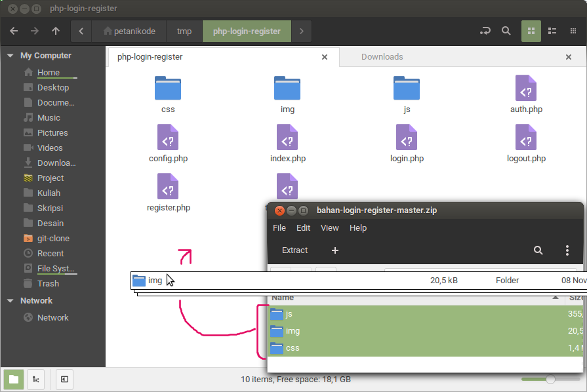Select the config.php file

pos(168,138)
